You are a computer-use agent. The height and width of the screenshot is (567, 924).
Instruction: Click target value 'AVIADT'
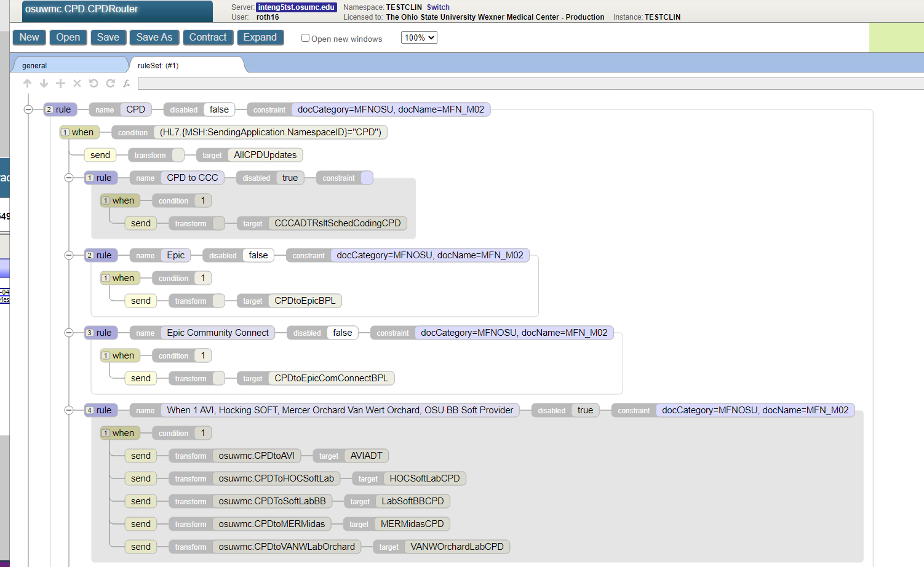click(x=367, y=456)
